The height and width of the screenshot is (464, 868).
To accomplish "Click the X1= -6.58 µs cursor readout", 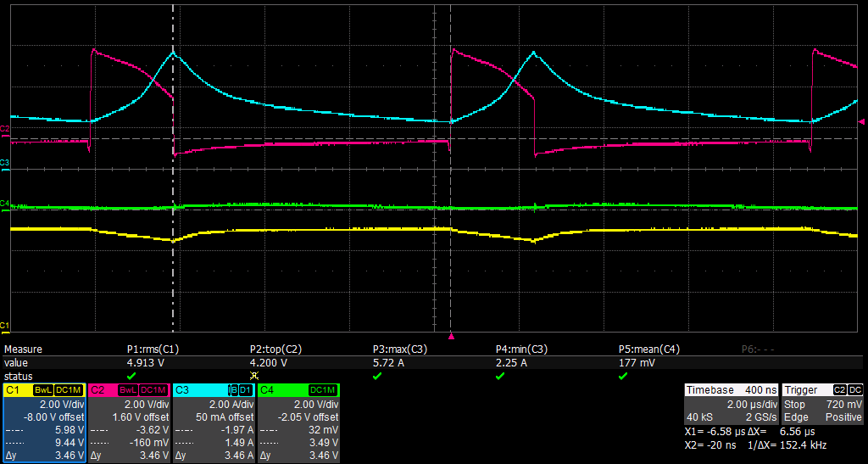I will coord(713,431).
